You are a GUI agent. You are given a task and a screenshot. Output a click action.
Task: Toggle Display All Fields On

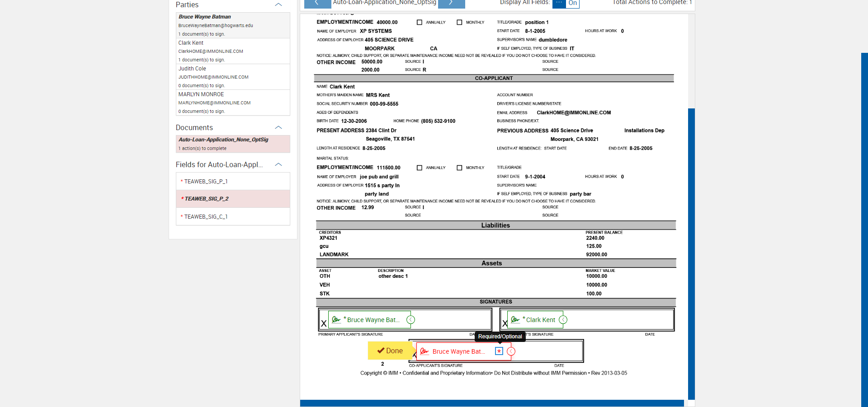pos(573,4)
